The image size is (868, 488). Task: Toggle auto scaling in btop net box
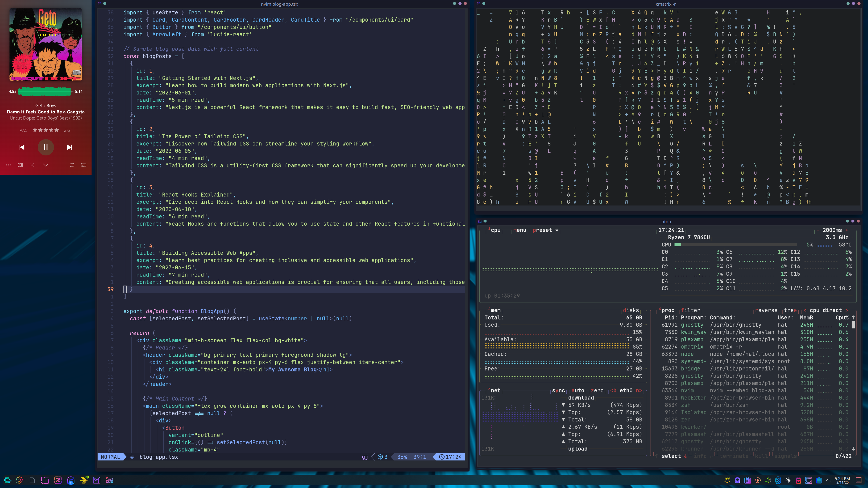coord(578,390)
